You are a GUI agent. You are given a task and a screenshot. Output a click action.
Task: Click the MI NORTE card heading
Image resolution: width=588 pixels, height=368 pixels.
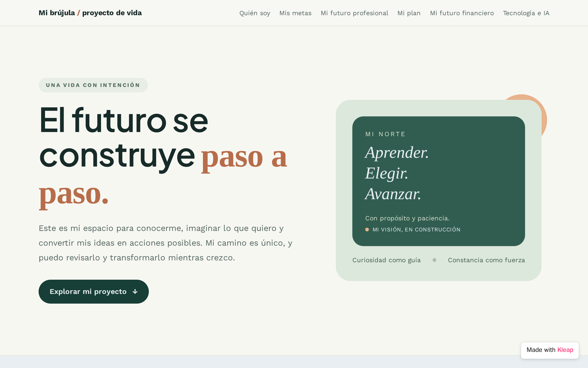[385, 134]
